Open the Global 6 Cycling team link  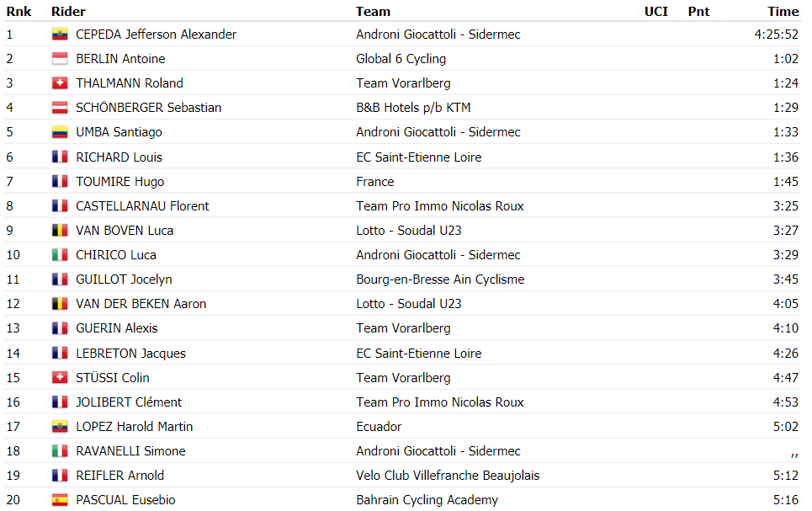(x=401, y=59)
